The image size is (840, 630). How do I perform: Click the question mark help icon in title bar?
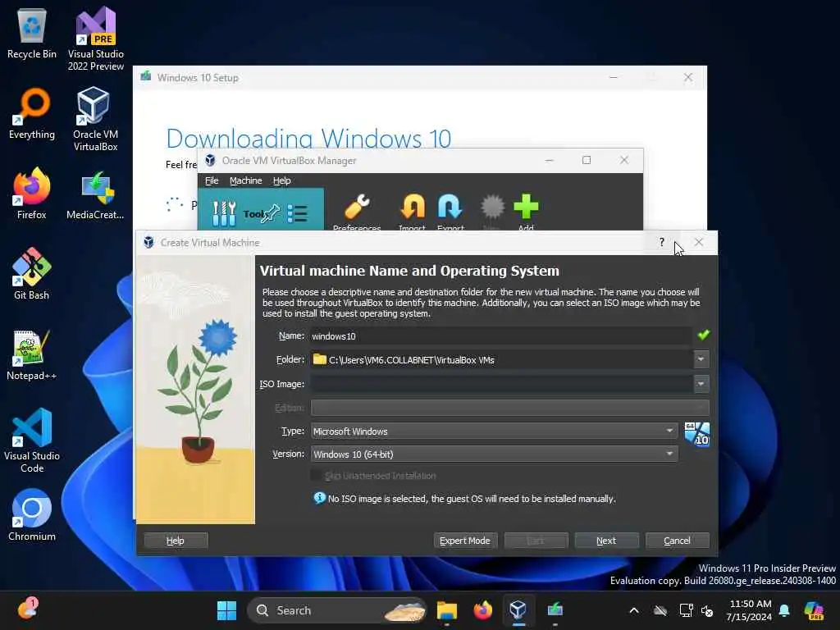(662, 242)
